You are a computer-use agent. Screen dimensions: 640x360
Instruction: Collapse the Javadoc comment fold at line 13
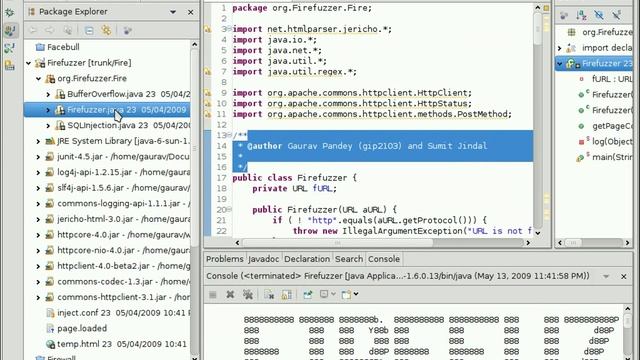pos(229,134)
